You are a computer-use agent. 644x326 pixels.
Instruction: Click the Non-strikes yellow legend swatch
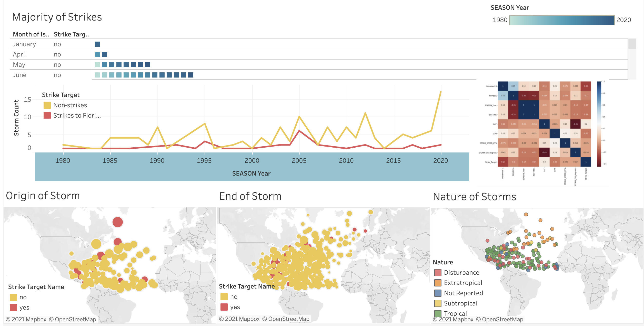(x=47, y=105)
